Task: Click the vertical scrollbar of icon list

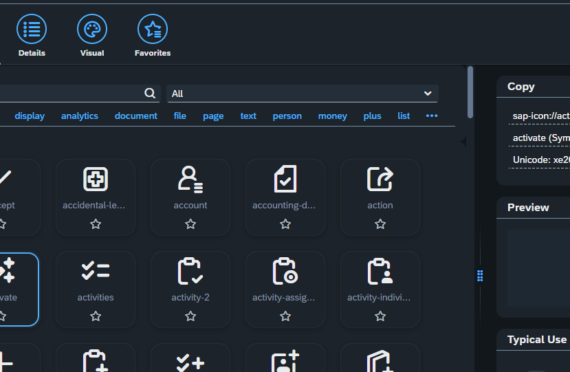Action: click(470, 92)
